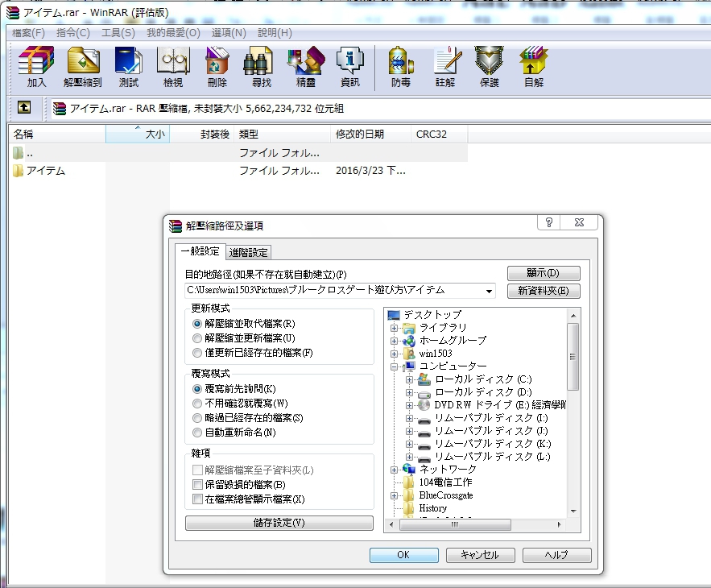Expand the ライブラリ tree node
The image size is (711, 588).
[x=394, y=328]
